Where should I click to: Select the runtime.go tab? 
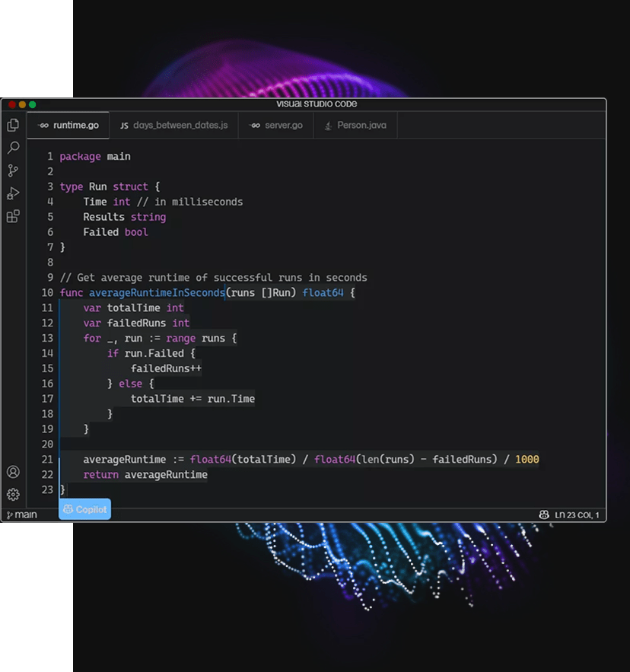68,126
